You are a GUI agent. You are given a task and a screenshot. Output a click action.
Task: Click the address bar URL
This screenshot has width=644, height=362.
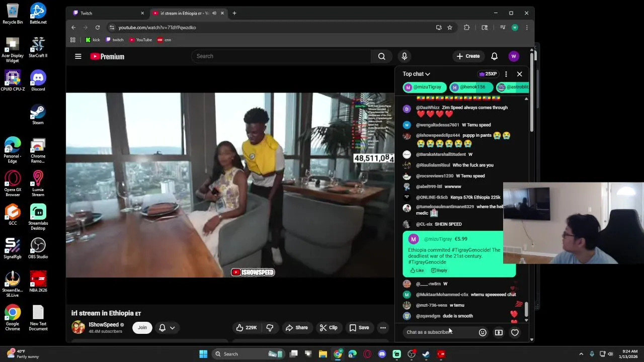[x=157, y=28]
